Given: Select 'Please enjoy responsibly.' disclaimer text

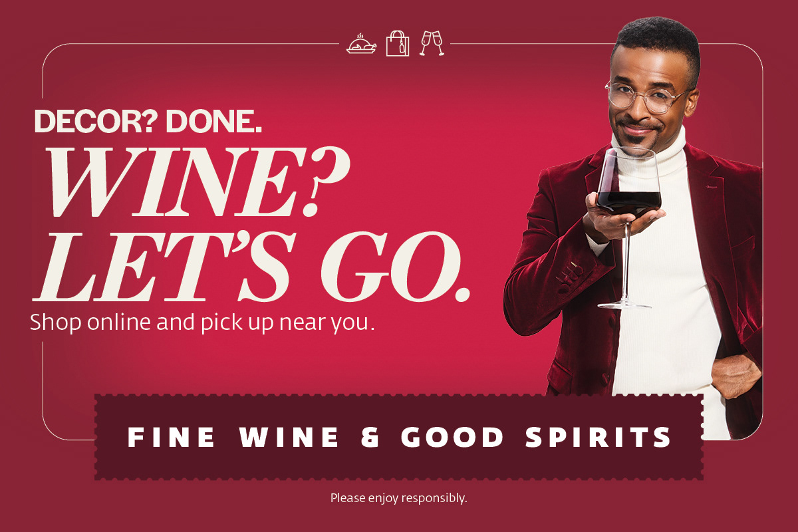Looking at the screenshot, I should [x=399, y=497].
